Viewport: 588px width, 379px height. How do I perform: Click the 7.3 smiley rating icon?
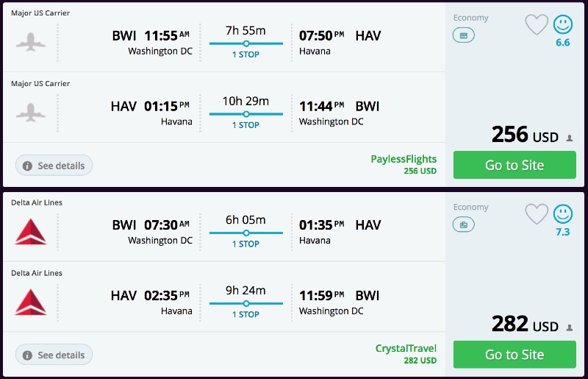point(563,214)
